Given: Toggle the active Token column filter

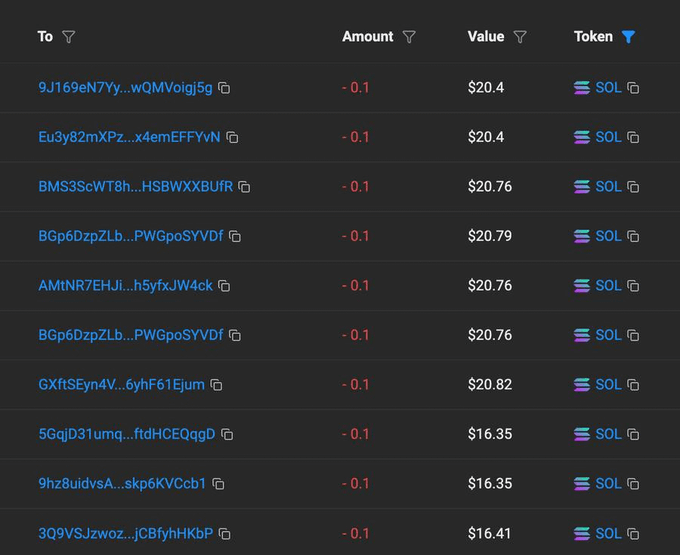Looking at the screenshot, I should tap(628, 37).
